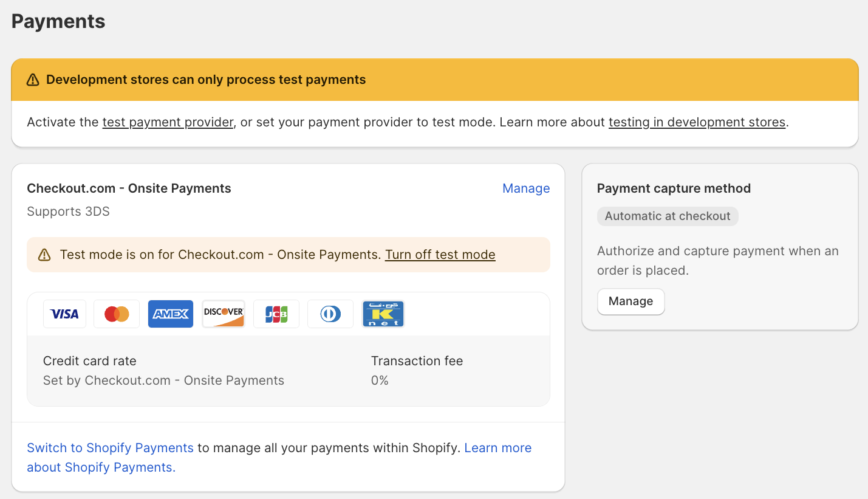The height and width of the screenshot is (499, 868).
Task: Click the Discover card icon
Action: pyautogui.click(x=223, y=314)
